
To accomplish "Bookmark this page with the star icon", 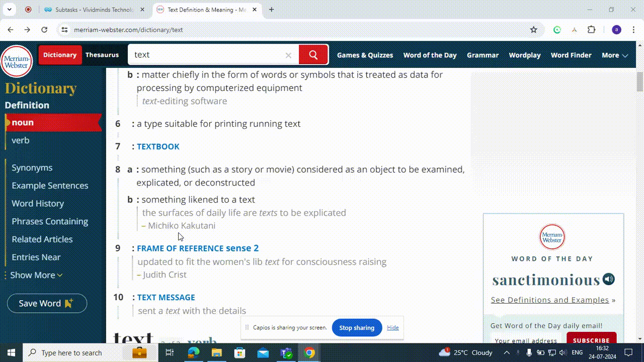I will (x=534, y=30).
